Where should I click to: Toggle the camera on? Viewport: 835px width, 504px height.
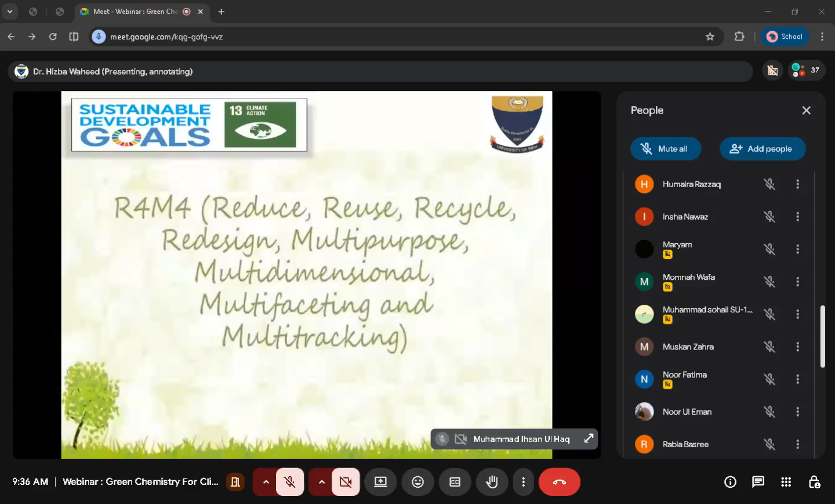pos(346,482)
